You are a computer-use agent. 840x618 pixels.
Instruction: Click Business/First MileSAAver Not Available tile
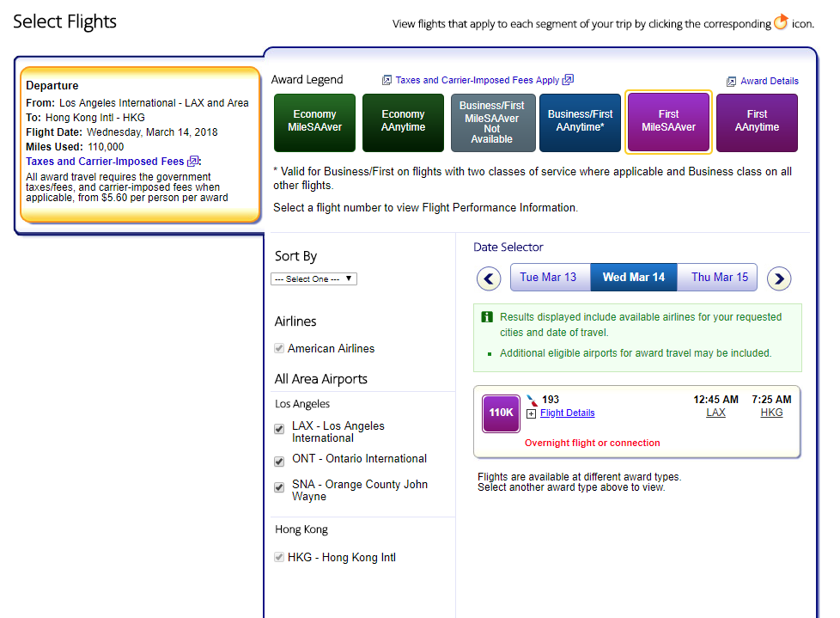[x=491, y=123]
